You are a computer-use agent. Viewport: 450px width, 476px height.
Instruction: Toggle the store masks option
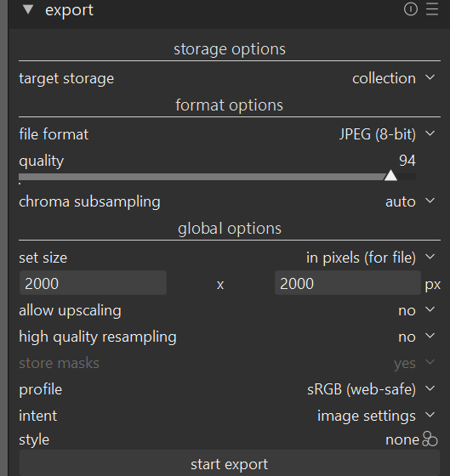(230, 364)
